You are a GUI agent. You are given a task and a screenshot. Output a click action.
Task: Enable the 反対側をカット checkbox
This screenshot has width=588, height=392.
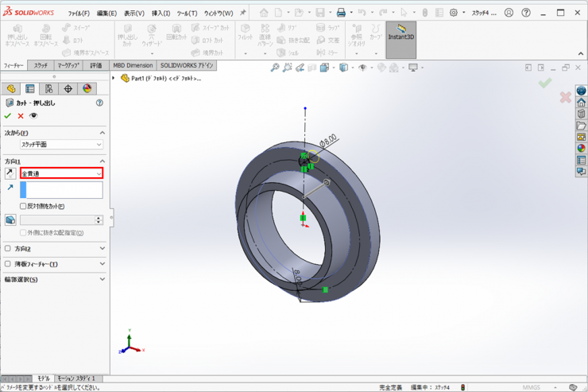(23, 206)
